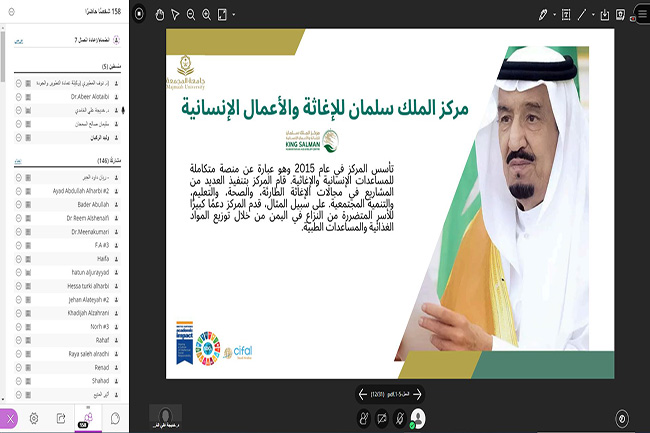
Task: Open attendee controls for Ayad Abdullah Alharbi #2
Action: point(19,191)
